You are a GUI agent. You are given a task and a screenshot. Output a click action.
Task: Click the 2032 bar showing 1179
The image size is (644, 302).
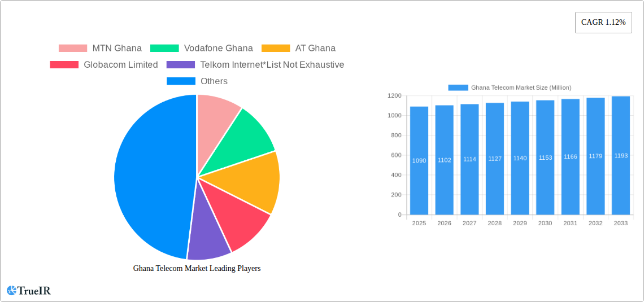595,156
